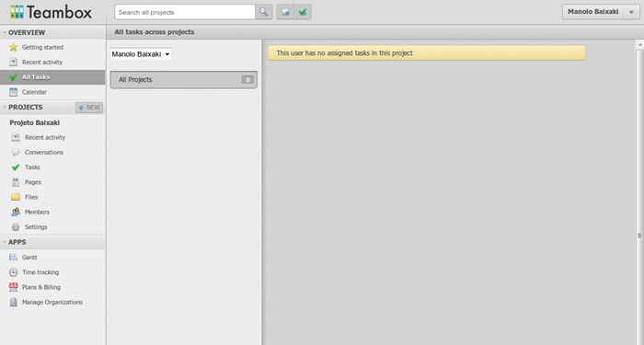This screenshot has height=345, width=644.
Task: Click the search magnifier button
Action: click(264, 12)
